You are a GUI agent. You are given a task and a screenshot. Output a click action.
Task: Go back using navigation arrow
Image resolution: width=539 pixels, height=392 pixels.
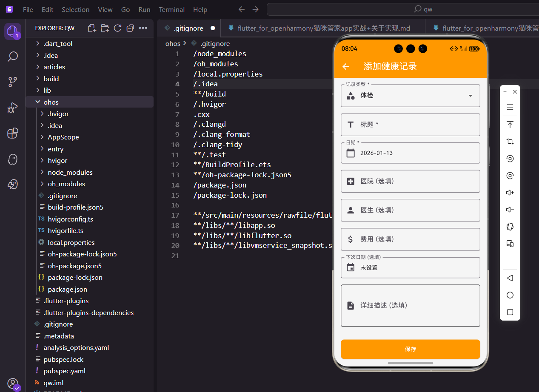[x=242, y=9]
